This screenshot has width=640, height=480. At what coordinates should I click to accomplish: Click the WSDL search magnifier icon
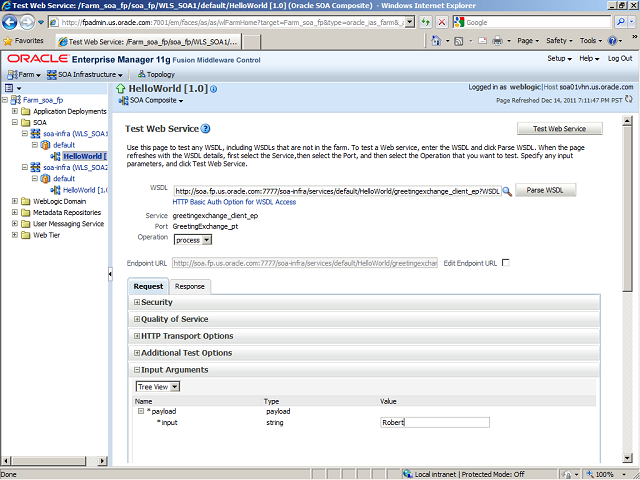pos(507,190)
